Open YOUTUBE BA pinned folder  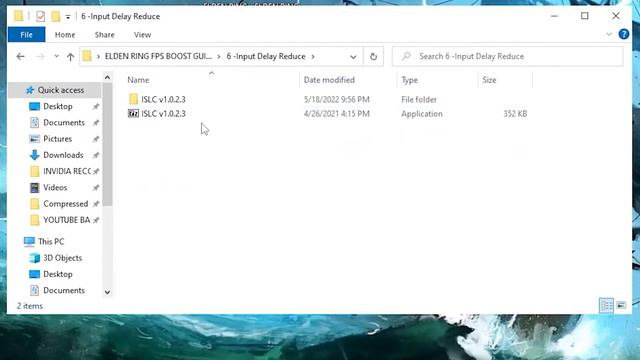click(x=66, y=220)
